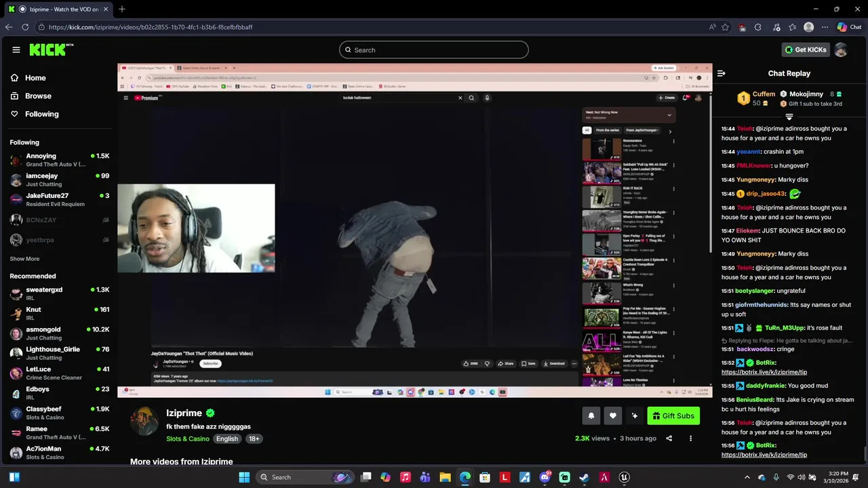Open iamceejay channel from sidebar

60,180
